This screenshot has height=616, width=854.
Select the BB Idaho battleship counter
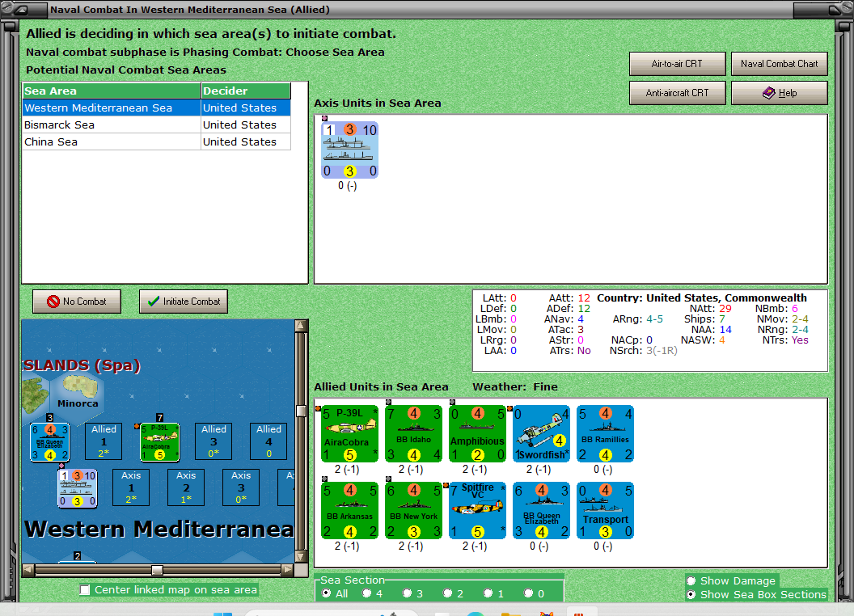[414, 433]
